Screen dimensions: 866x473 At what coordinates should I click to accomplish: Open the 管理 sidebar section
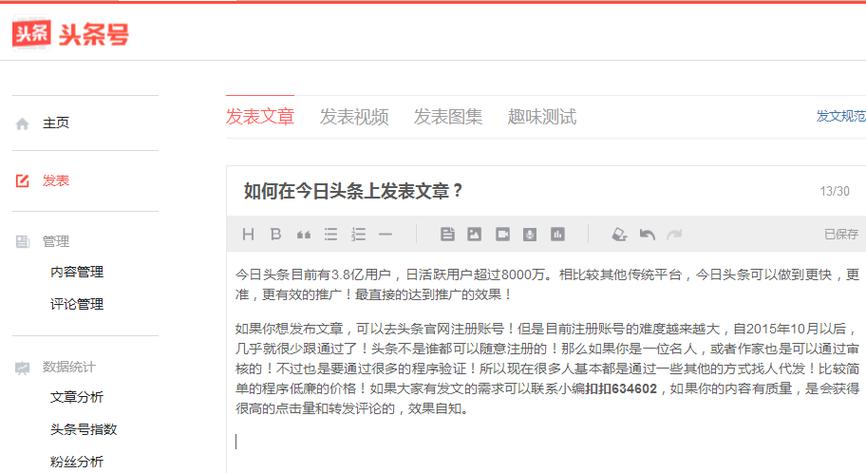[x=56, y=241]
